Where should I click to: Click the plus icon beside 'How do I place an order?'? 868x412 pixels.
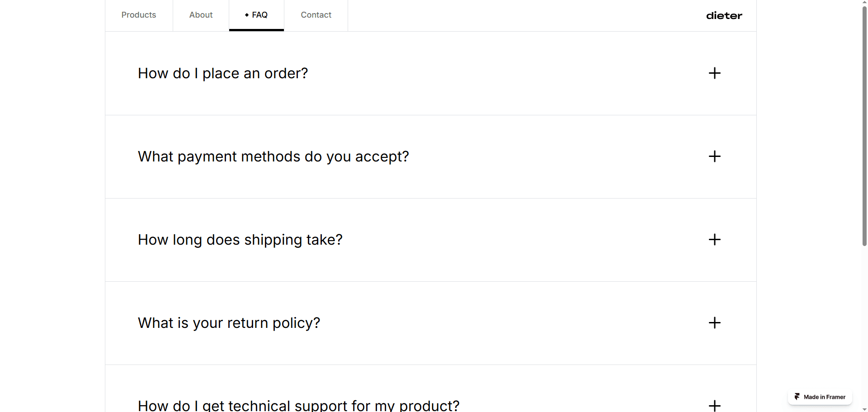(714, 73)
